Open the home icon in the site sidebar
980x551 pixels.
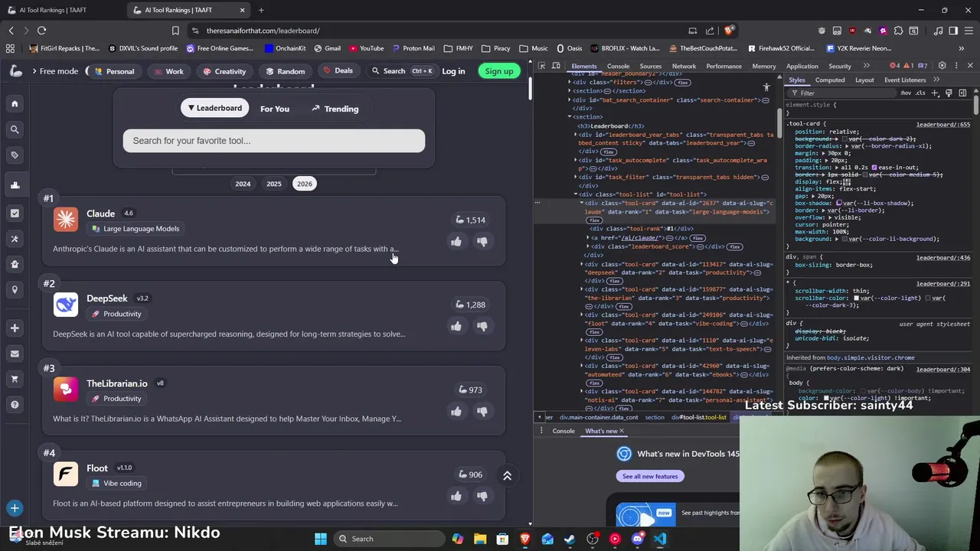[x=15, y=103]
